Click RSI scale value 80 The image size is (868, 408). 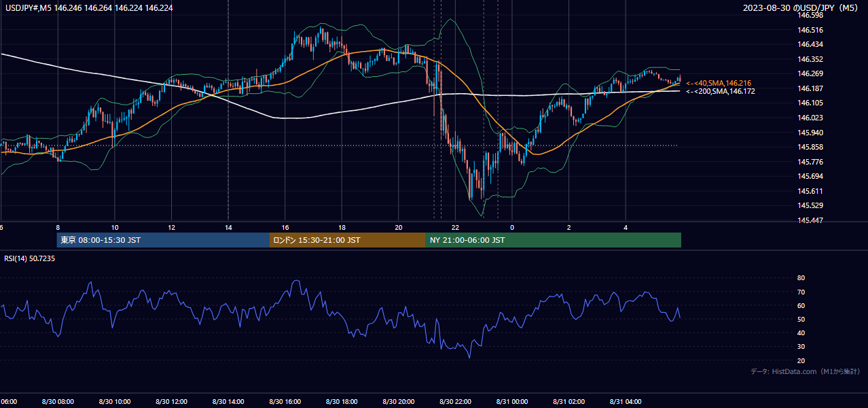point(801,278)
